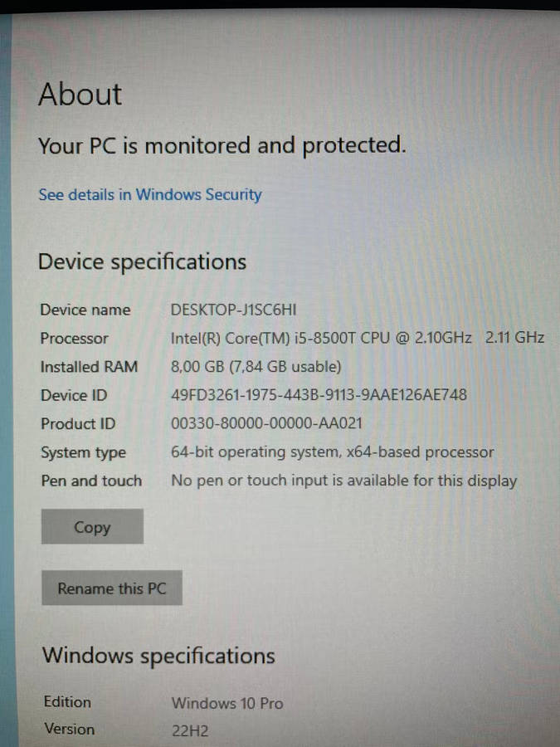Click the Copy button for device specifications
560x747 pixels.
pos(91,527)
